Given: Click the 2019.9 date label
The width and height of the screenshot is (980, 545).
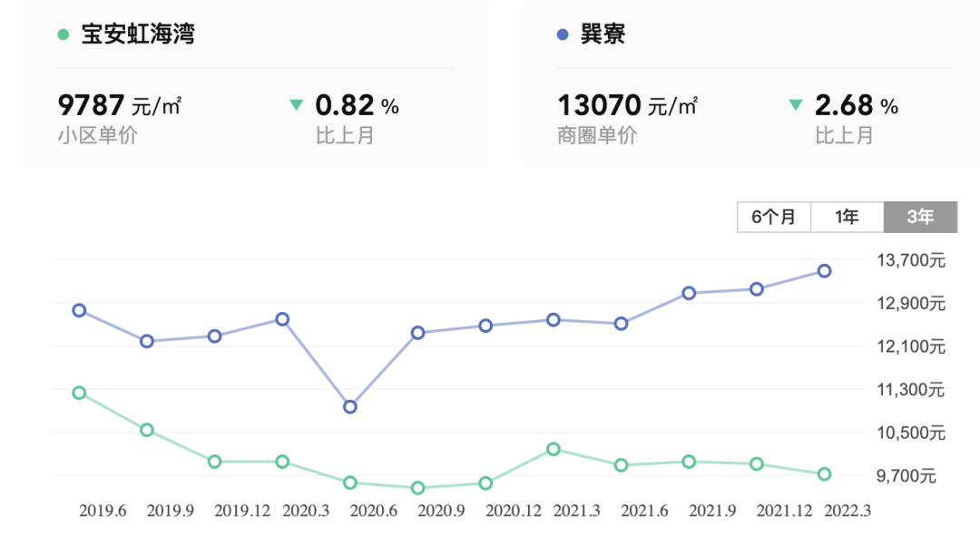Looking at the screenshot, I should pos(170,511).
